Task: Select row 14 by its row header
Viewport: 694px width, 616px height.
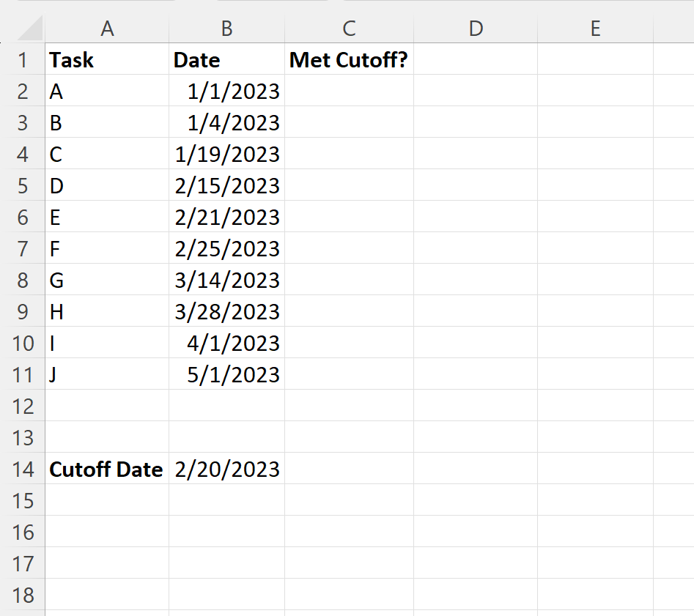Action: click(x=23, y=469)
